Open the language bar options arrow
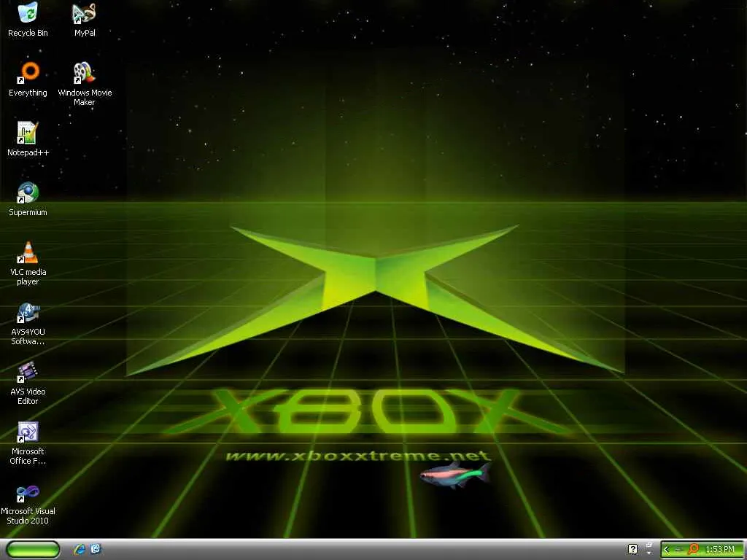 (x=649, y=553)
